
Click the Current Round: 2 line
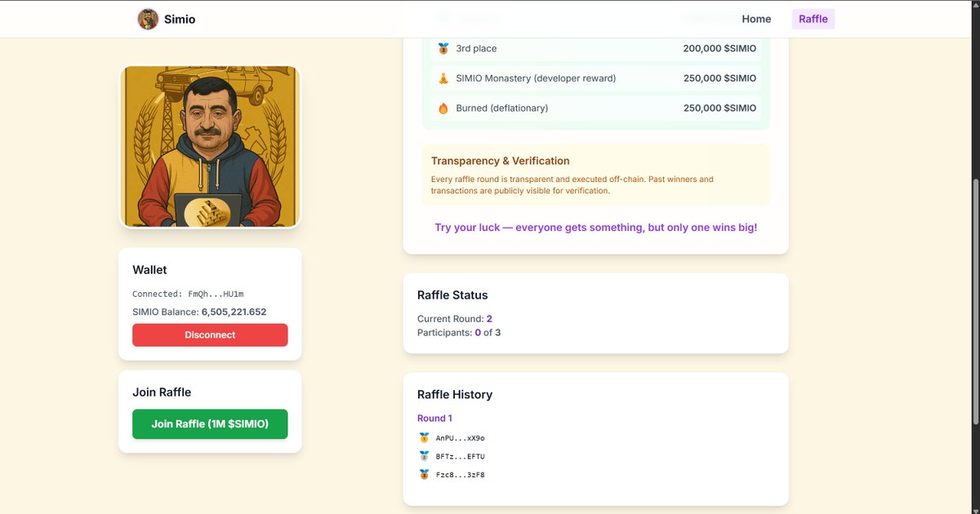click(x=455, y=319)
